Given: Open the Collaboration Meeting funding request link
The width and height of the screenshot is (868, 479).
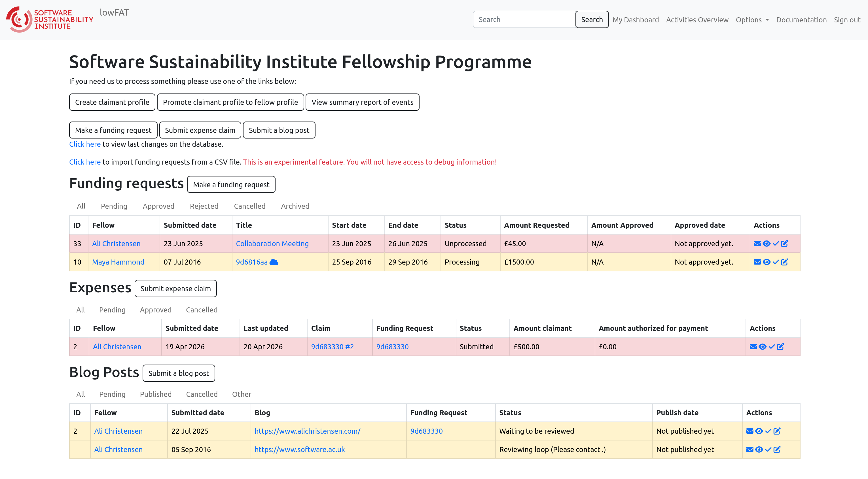Looking at the screenshot, I should pyautogui.click(x=272, y=243).
